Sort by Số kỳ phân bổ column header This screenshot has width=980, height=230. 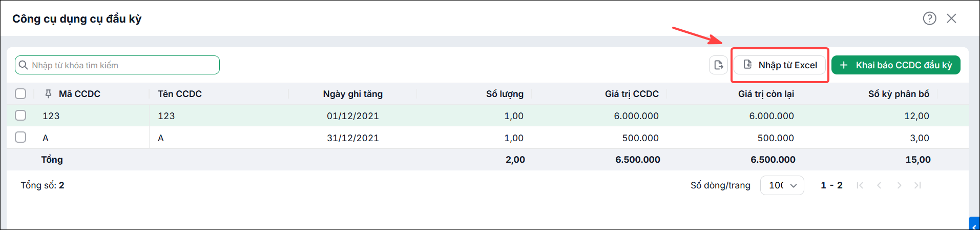click(899, 94)
